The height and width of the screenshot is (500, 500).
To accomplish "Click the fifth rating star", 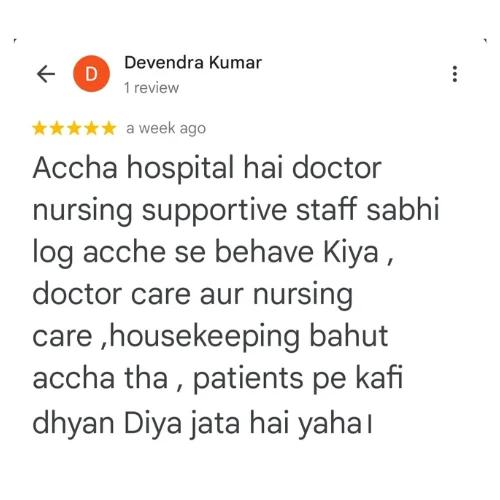I will pyautogui.click(x=109, y=128).
